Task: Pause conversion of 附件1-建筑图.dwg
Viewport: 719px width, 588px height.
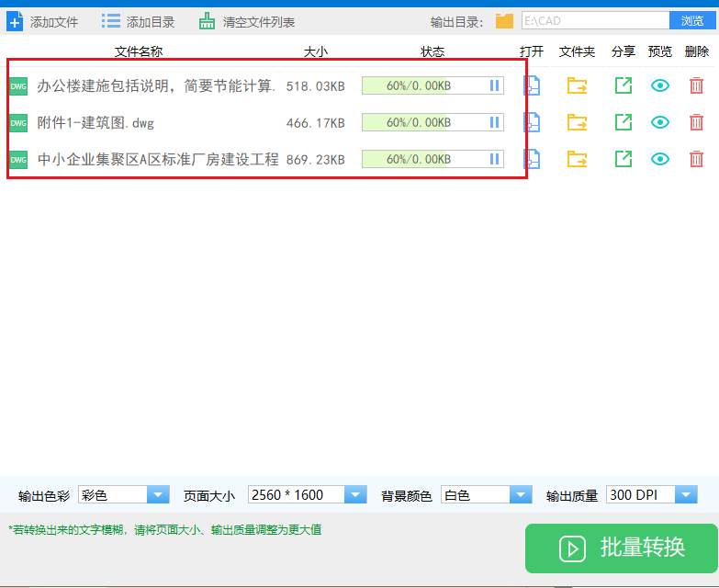Action: pos(494,122)
